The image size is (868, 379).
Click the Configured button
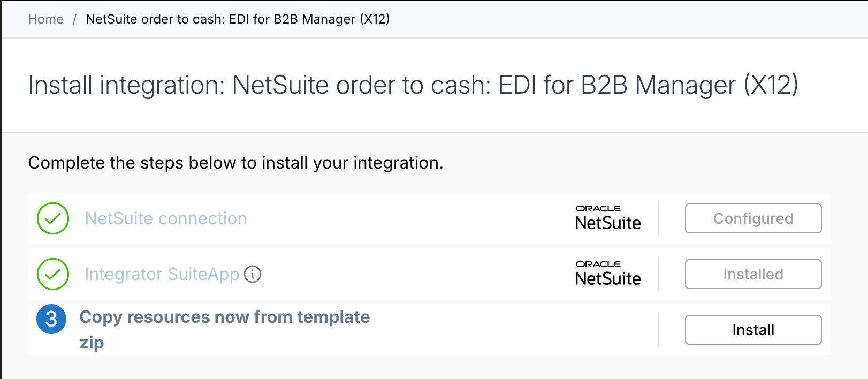pos(753,218)
